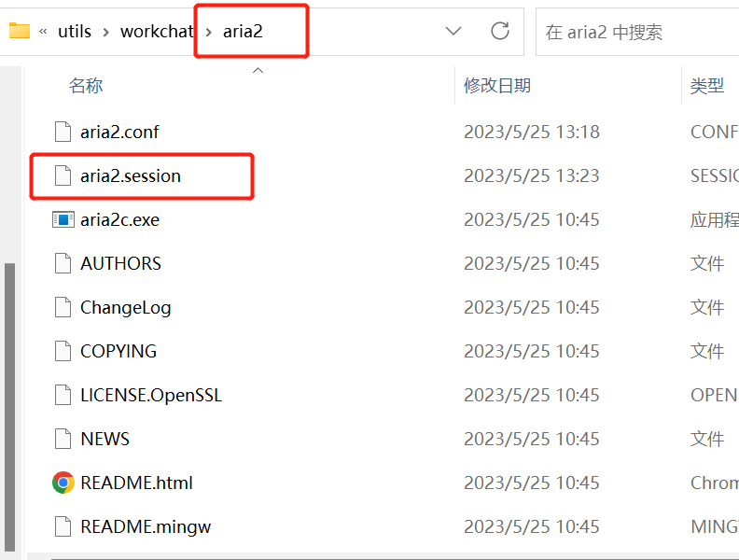This screenshot has height=560, width=739.
Task: Navigate to workchat in the breadcrumb
Action: coord(157,31)
